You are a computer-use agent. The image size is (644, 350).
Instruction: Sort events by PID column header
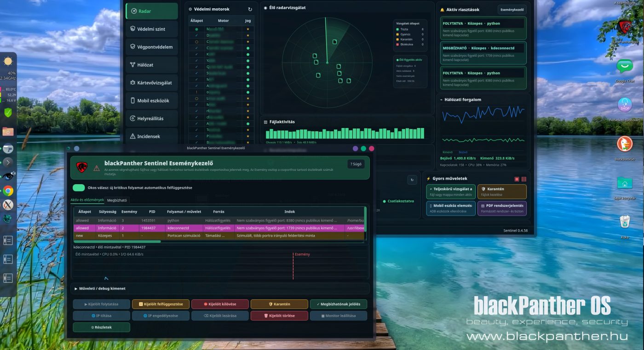click(x=152, y=211)
